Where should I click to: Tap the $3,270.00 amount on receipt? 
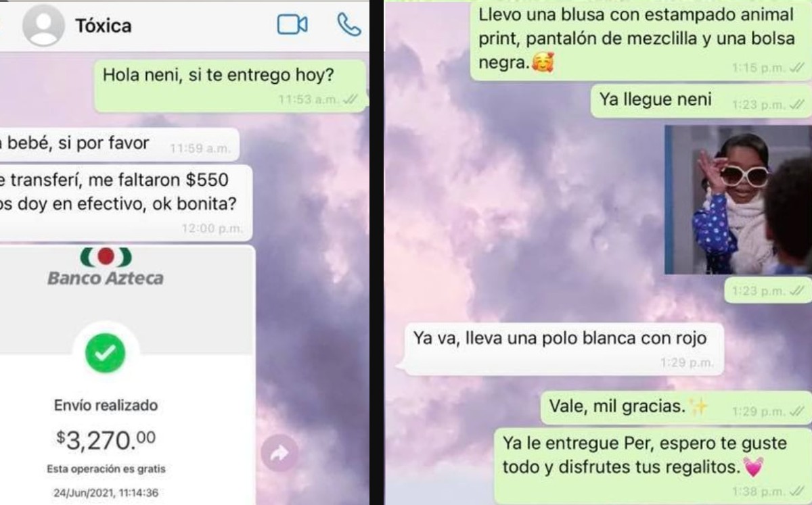click(x=106, y=440)
